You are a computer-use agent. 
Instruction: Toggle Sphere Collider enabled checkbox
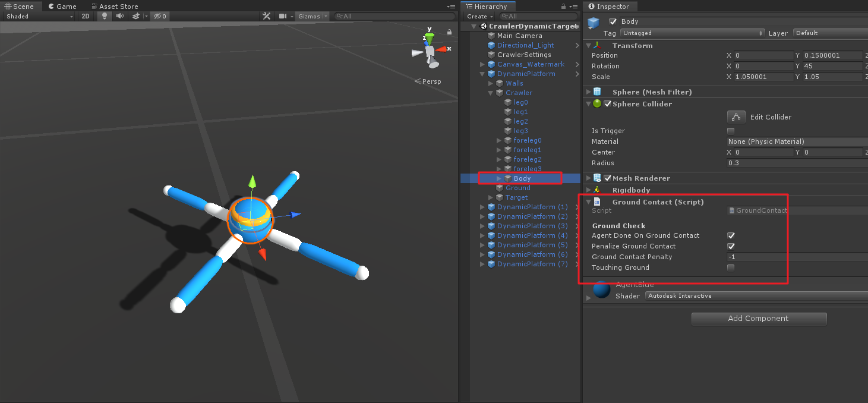(x=607, y=103)
